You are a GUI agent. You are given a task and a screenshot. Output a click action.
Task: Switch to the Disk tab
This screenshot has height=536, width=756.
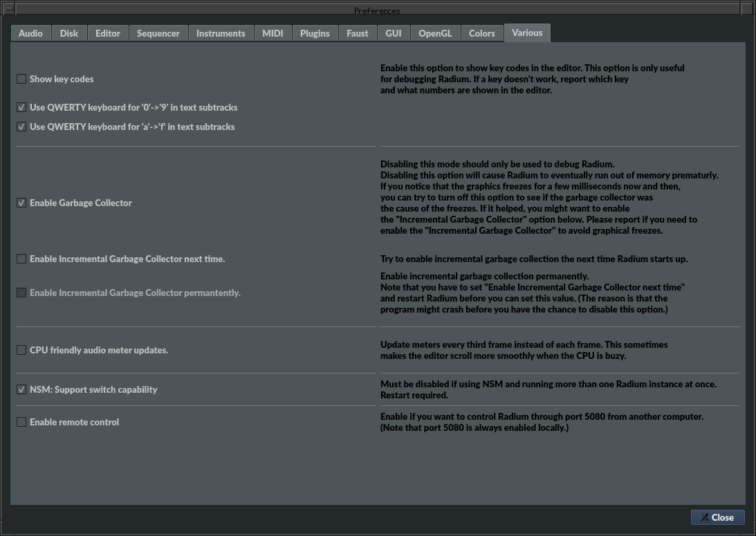69,33
